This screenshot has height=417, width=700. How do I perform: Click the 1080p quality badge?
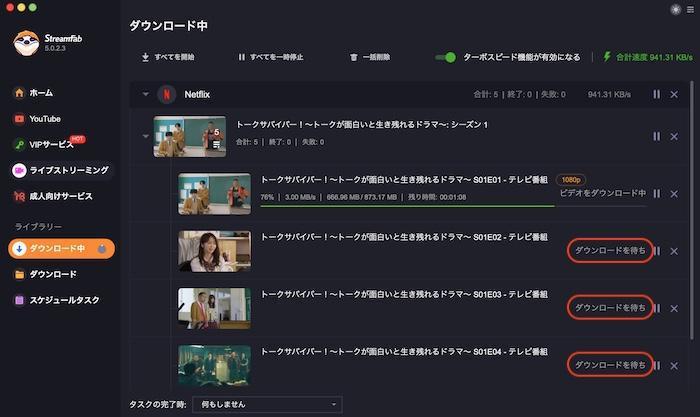pos(571,180)
